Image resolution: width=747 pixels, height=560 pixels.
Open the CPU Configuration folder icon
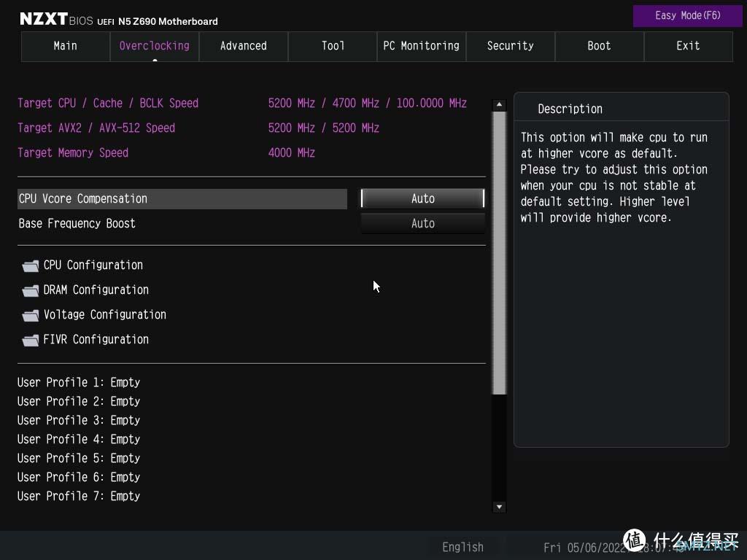click(x=31, y=266)
